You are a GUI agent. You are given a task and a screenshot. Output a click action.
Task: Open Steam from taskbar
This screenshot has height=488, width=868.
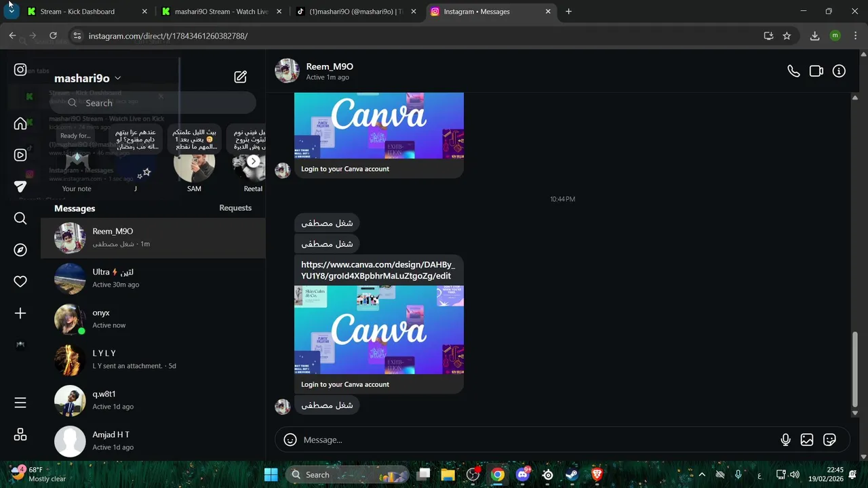[x=572, y=474]
